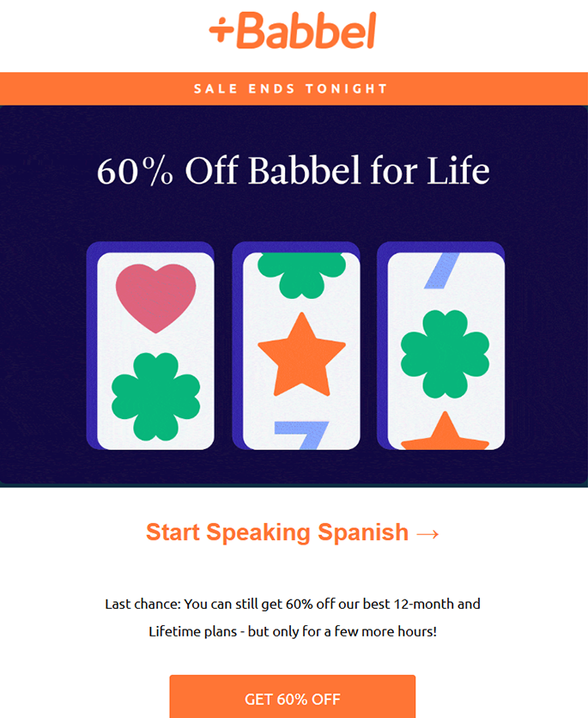
Task: Click the arrow after Start Speaking Spanish
Action: point(427,532)
